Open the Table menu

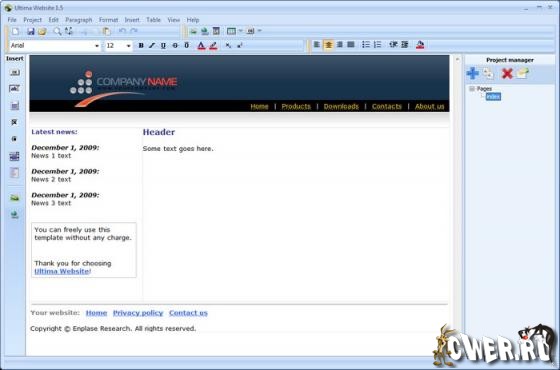click(153, 20)
